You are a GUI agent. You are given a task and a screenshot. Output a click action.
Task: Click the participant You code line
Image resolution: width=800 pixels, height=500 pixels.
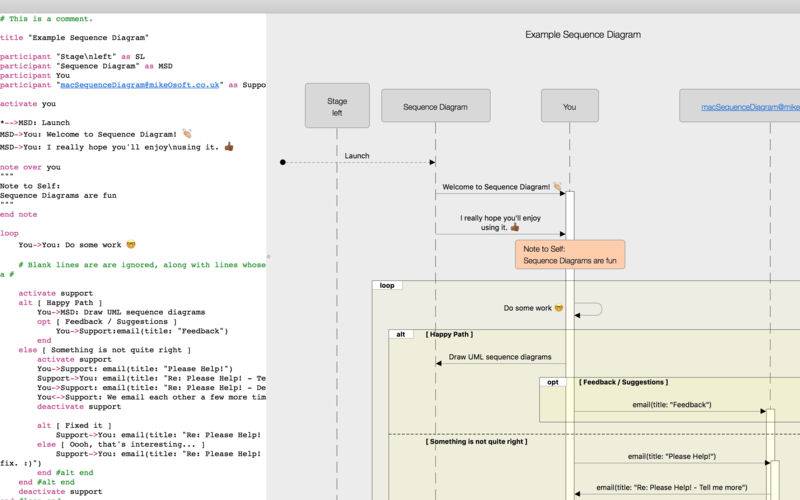[35, 75]
